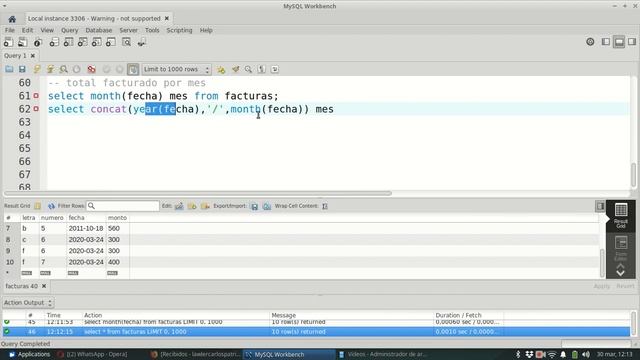This screenshot has width=640, height=360.
Task: Toggle the result set side panel button
Action: coord(600,206)
